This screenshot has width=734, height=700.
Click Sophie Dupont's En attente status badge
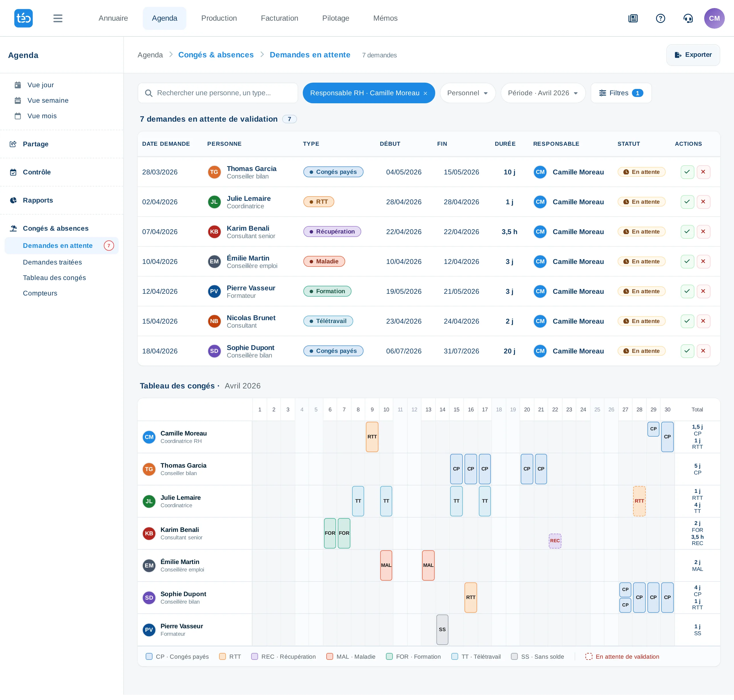(641, 351)
